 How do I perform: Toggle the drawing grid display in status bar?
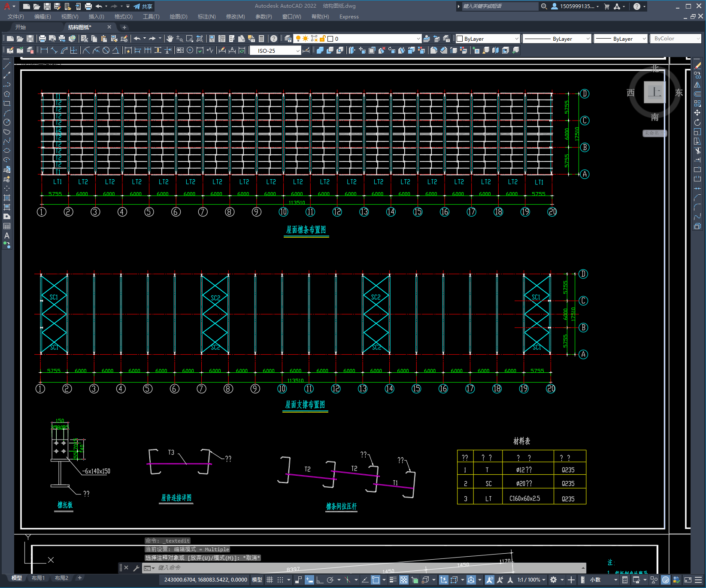270,580
